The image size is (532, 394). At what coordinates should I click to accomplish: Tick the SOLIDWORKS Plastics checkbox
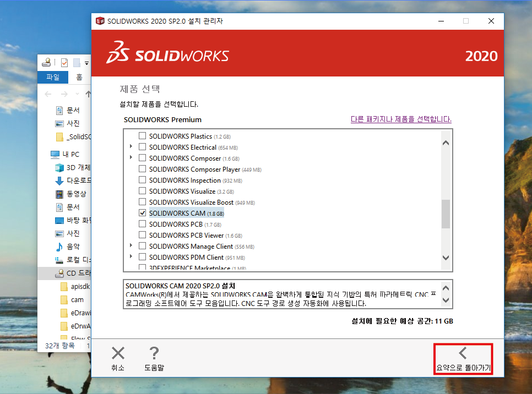pos(143,136)
